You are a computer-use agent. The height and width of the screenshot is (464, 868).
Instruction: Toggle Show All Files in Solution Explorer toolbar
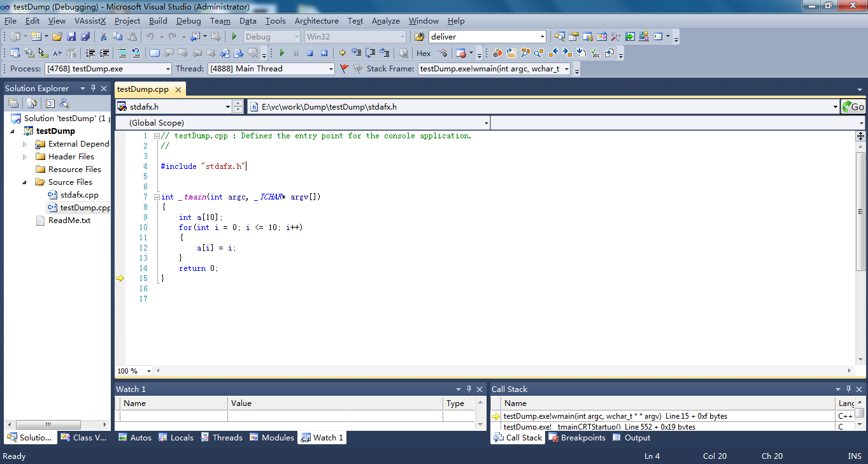tap(31, 103)
